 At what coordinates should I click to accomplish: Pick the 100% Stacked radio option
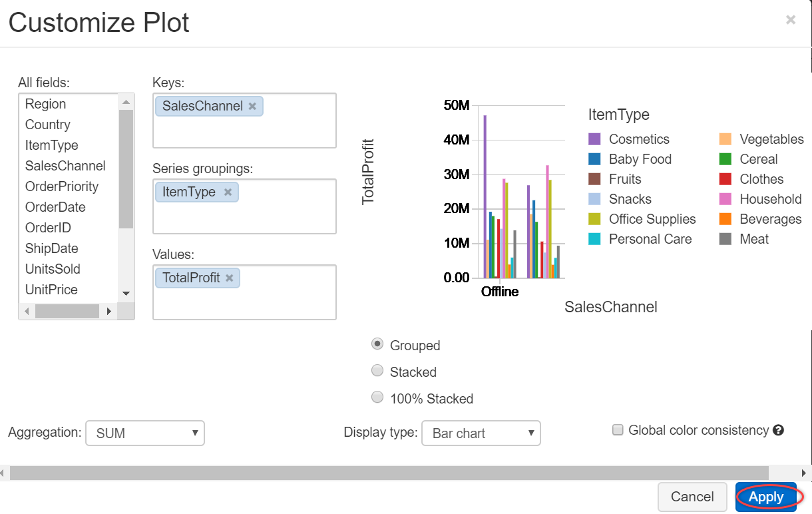point(377,397)
